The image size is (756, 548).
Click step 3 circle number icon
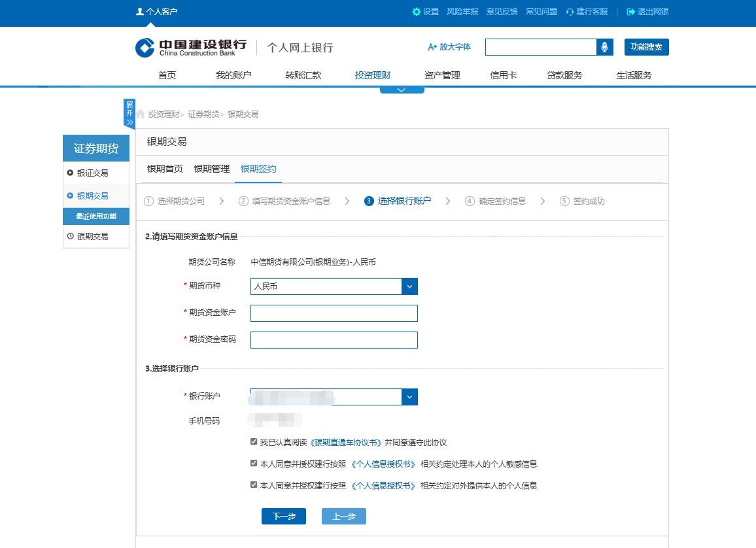click(x=369, y=201)
